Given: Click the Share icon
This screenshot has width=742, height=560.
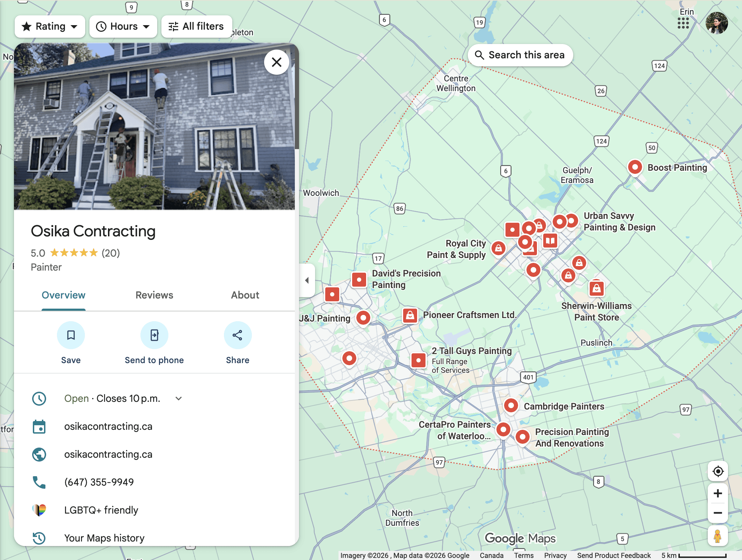Looking at the screenshot, I should (238, 335).
